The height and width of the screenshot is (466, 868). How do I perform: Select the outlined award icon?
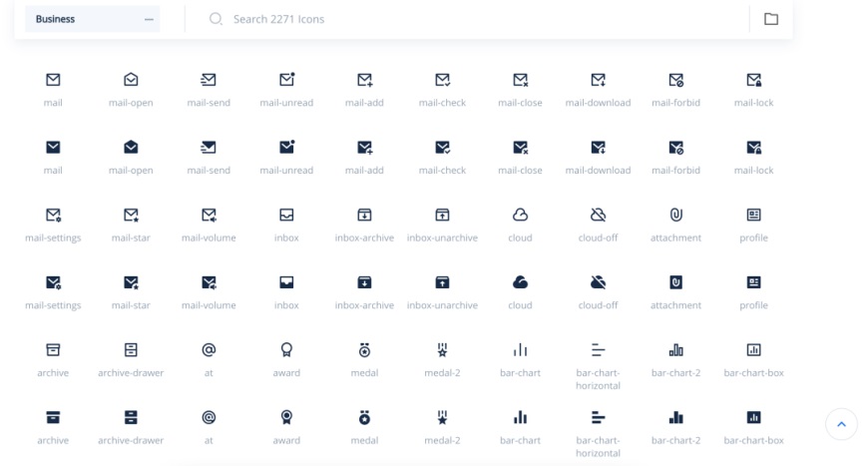(x=286, y=350)
